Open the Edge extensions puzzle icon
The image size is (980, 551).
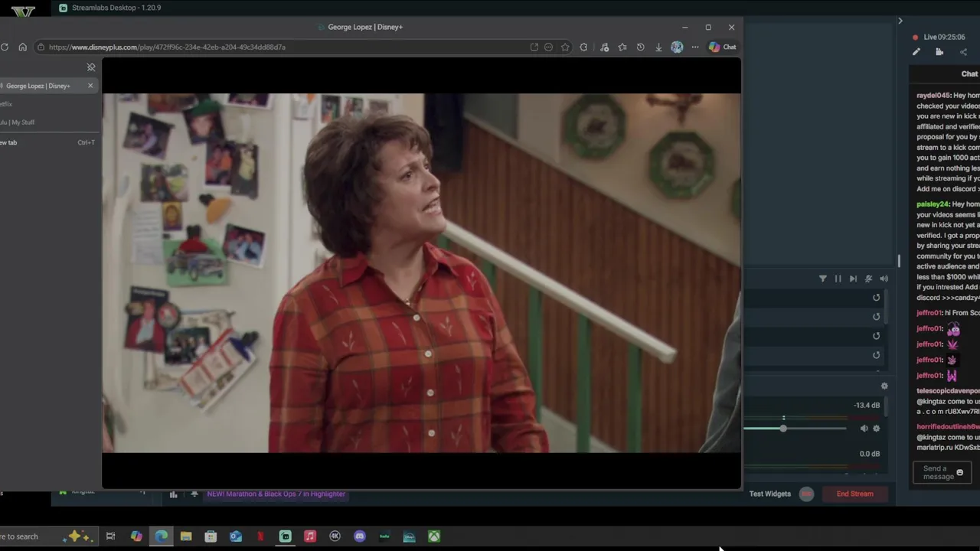coord(583,47)
